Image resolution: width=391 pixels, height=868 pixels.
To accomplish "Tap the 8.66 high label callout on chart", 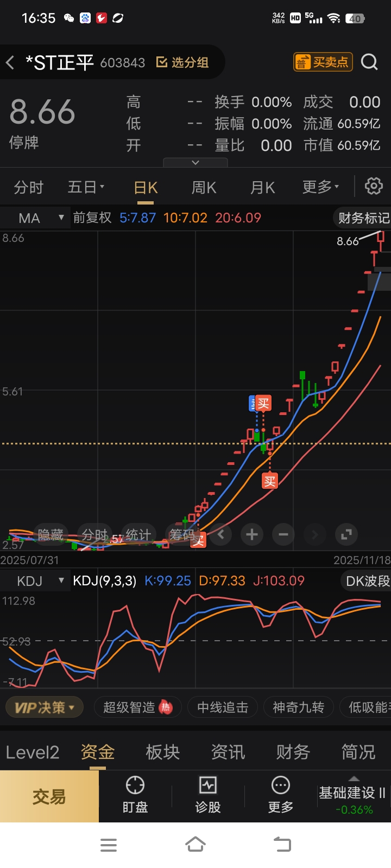I will point(348,241).
